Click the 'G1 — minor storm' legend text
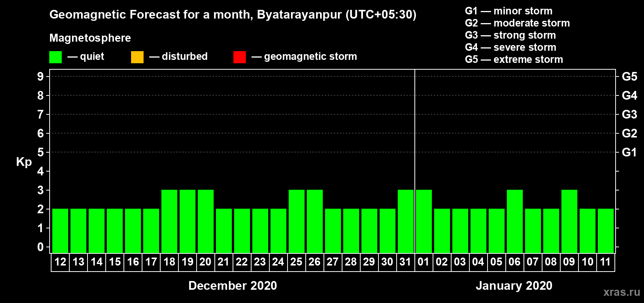The image size is (644, 303). (509, 11)
